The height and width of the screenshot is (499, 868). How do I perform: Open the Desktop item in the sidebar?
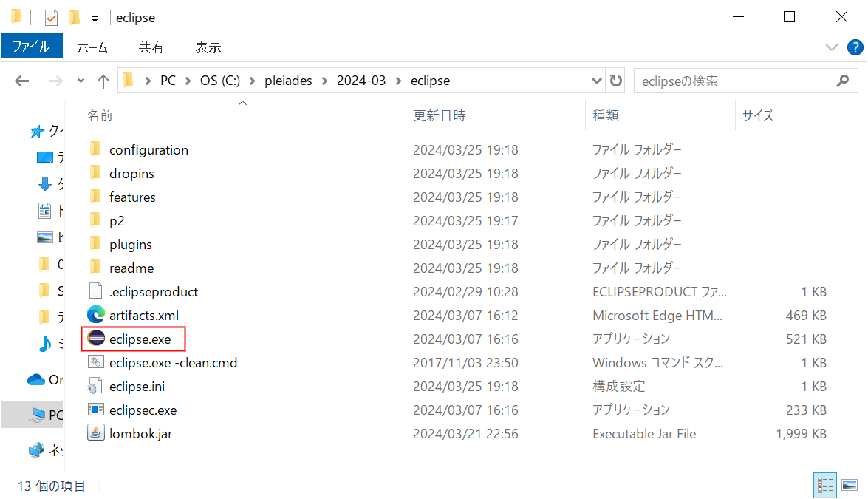coord(45,158)
